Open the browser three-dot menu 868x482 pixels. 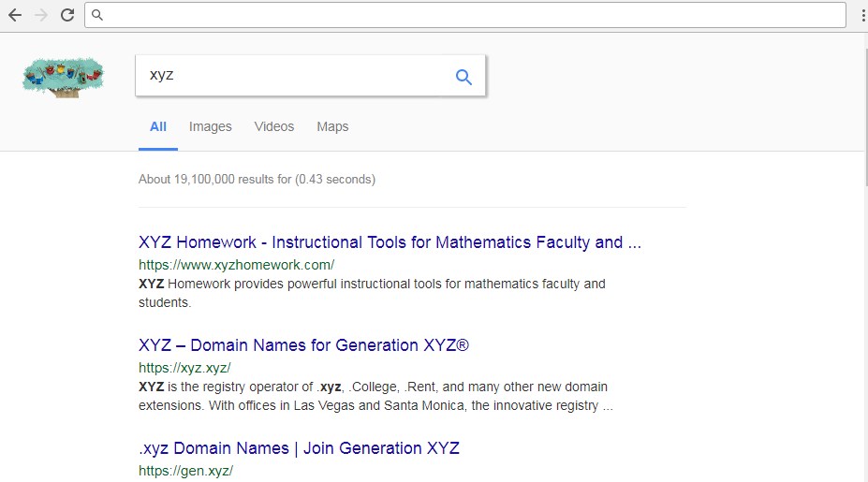coord(862,16)
